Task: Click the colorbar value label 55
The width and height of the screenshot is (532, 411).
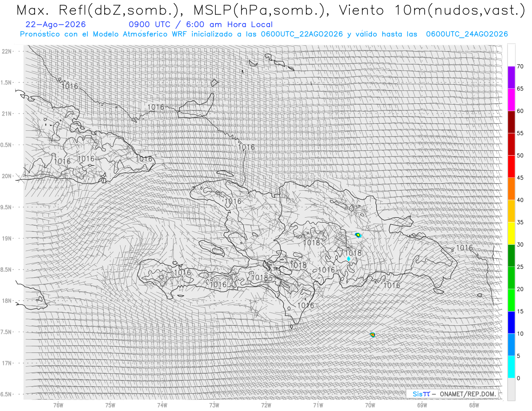Action: click(520, 133)
